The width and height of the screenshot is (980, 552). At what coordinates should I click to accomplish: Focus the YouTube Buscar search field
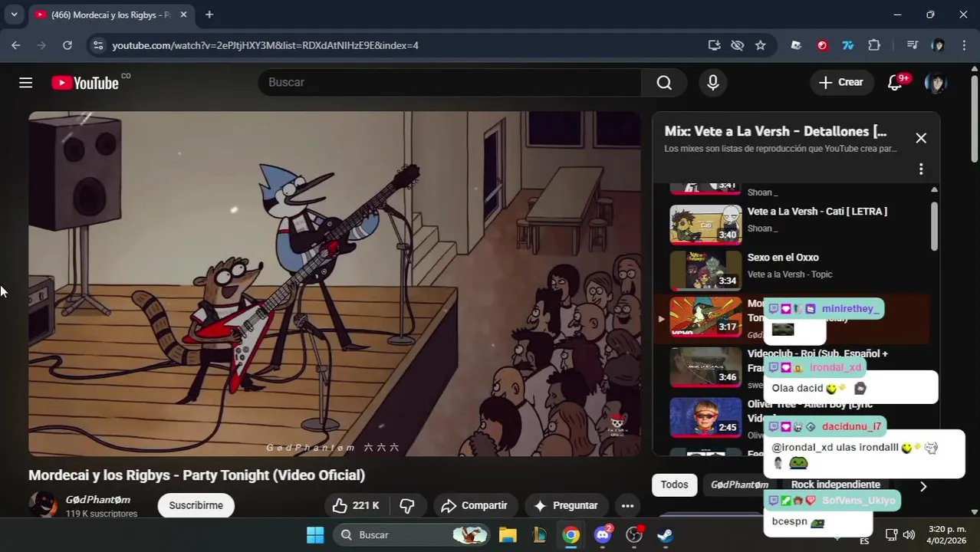(449, 83)
